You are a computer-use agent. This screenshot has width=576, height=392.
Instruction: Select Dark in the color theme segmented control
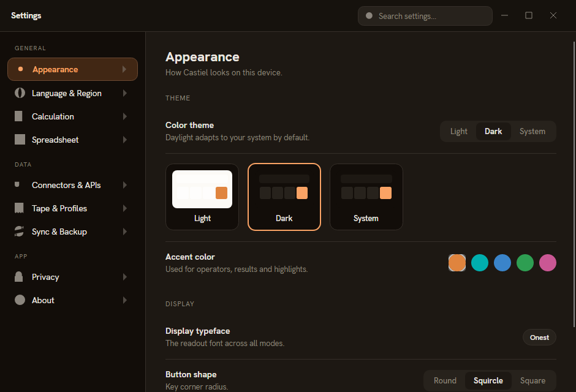click(x=493, y=132)
